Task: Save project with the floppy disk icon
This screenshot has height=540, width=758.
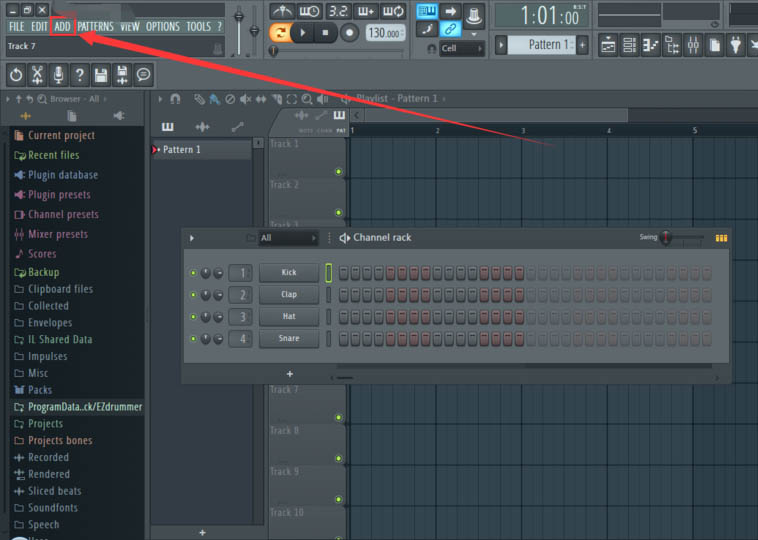Action: coord(101,75)
